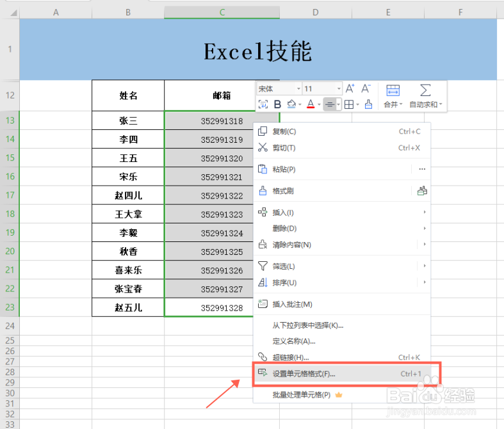
Task: Choose 批量处理单元格(P) entry
Action: click(342, 395)
